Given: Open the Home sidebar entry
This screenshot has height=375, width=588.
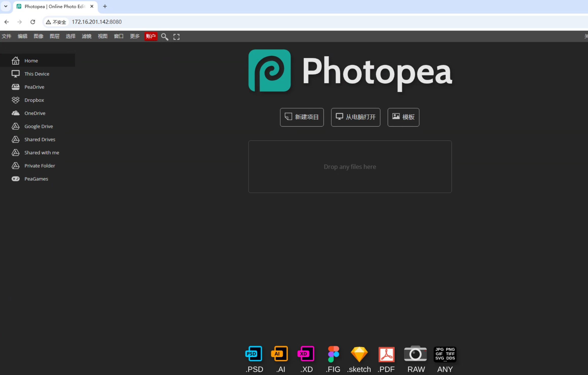Looking at the screenshot, I should pos(37,60).
